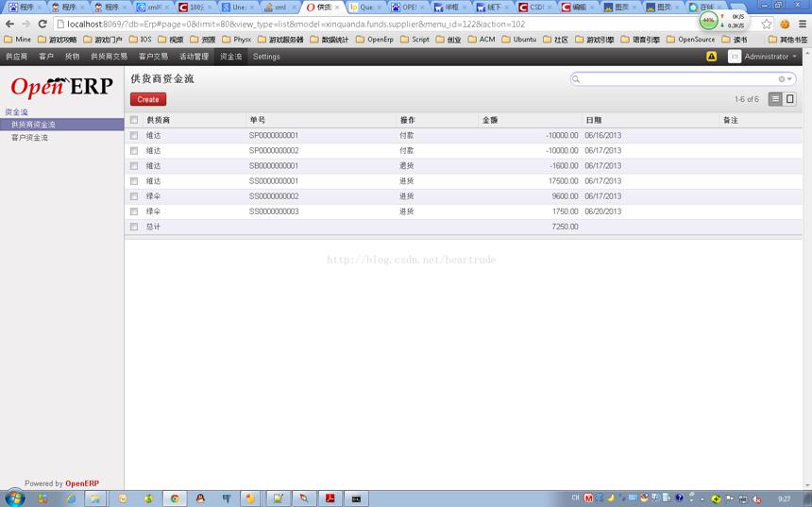Screen dimensions: 812x507
Task: Open the OpenErp bookmarks folder
Action: point(375,40)
